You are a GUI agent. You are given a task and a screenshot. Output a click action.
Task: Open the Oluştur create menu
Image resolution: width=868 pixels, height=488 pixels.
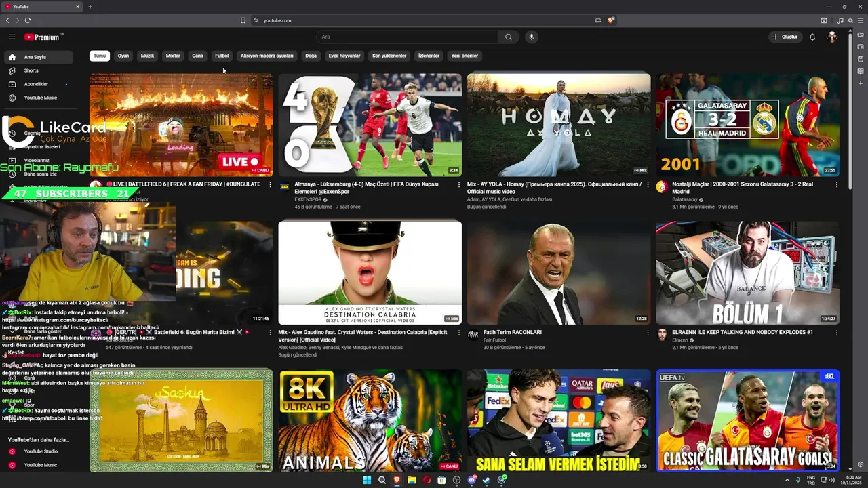point(785,37)
